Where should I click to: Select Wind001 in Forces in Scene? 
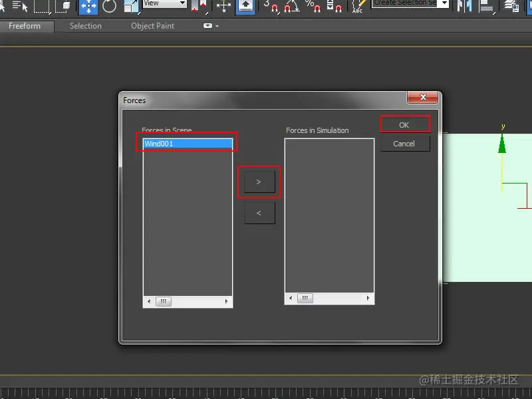(188, 144)
